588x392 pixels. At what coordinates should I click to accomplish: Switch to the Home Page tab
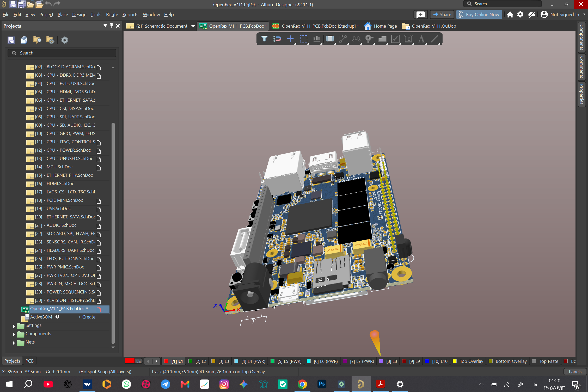[x=381, y=26]
